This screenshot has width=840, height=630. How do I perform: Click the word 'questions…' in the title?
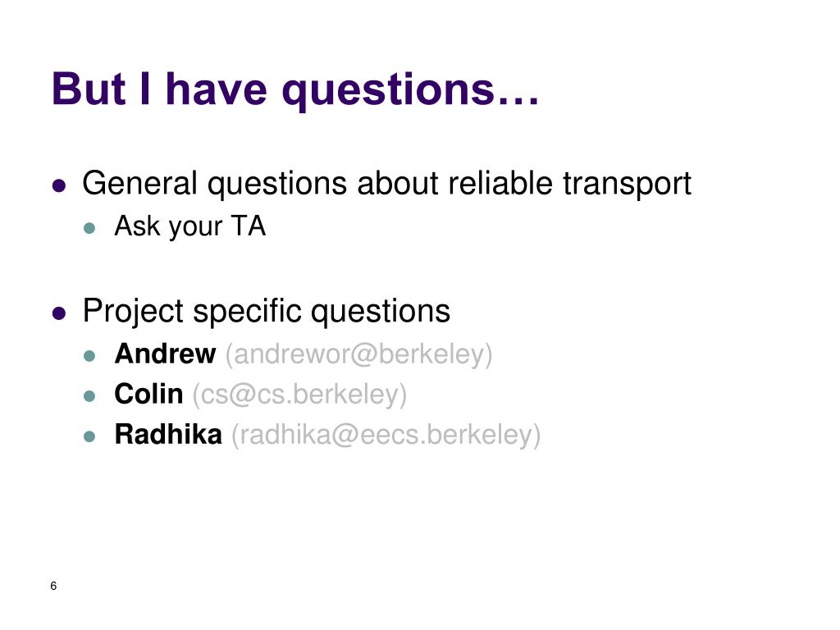[x=410, y=92]
